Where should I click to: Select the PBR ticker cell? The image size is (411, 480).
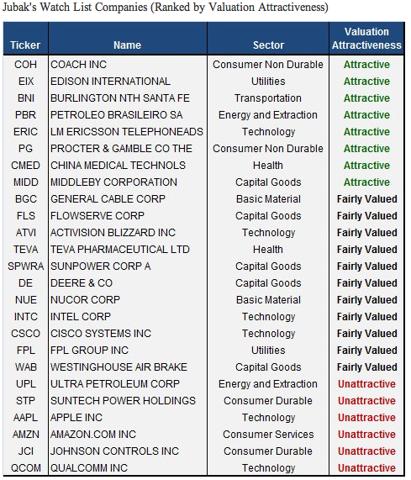25,115
